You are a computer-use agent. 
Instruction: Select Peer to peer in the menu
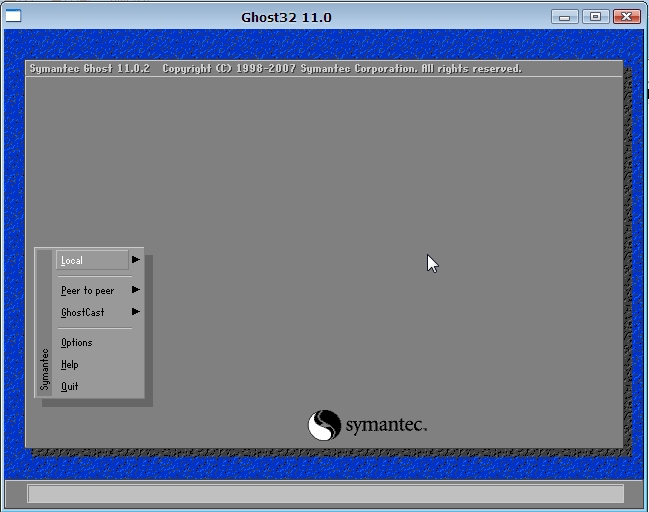[x=87, y=291]
